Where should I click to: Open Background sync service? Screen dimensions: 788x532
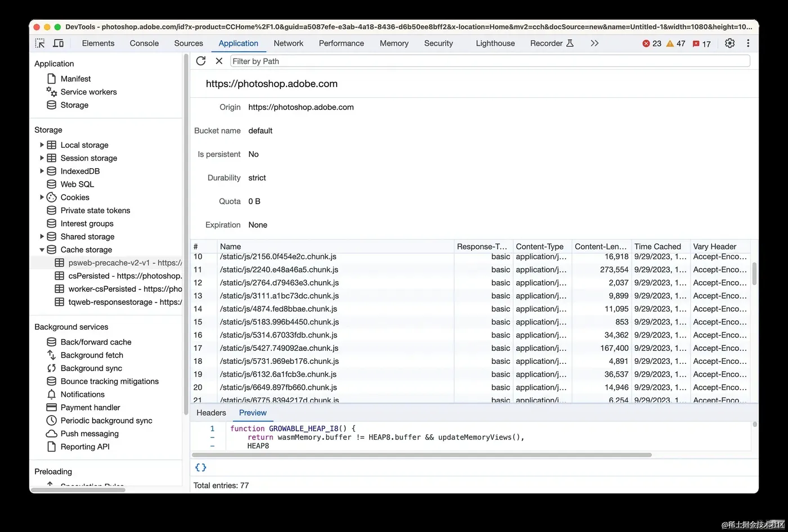tap(91, 368)
